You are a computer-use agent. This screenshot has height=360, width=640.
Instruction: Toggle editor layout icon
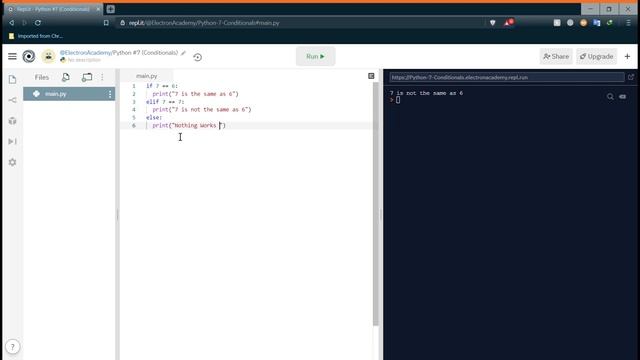[x=371, y=76]
